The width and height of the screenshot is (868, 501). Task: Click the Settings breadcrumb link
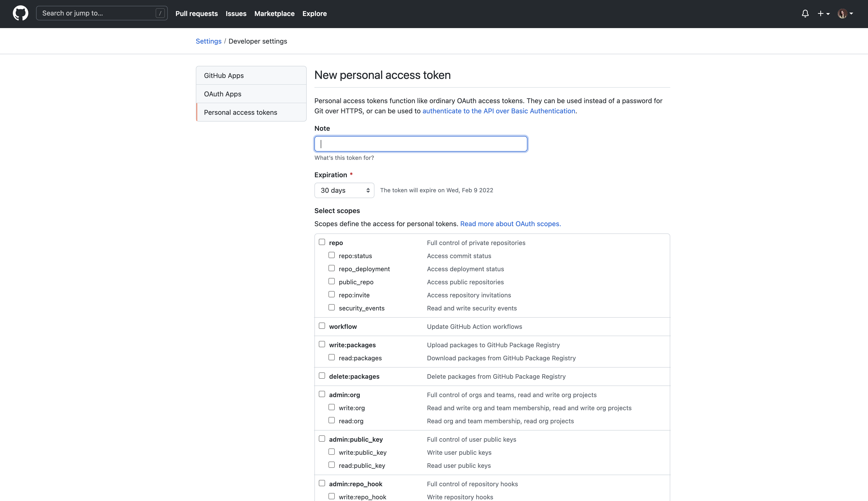(x=208, y=41)
